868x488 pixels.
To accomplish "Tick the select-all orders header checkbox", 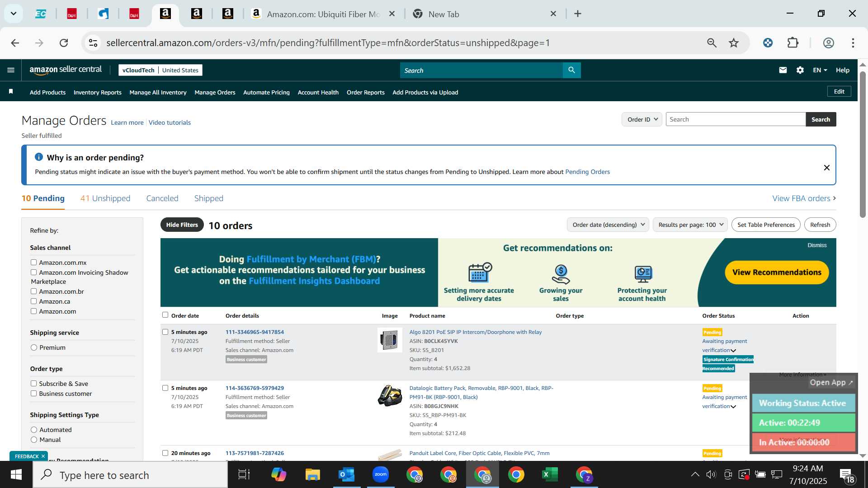I will tap(165, 315).
